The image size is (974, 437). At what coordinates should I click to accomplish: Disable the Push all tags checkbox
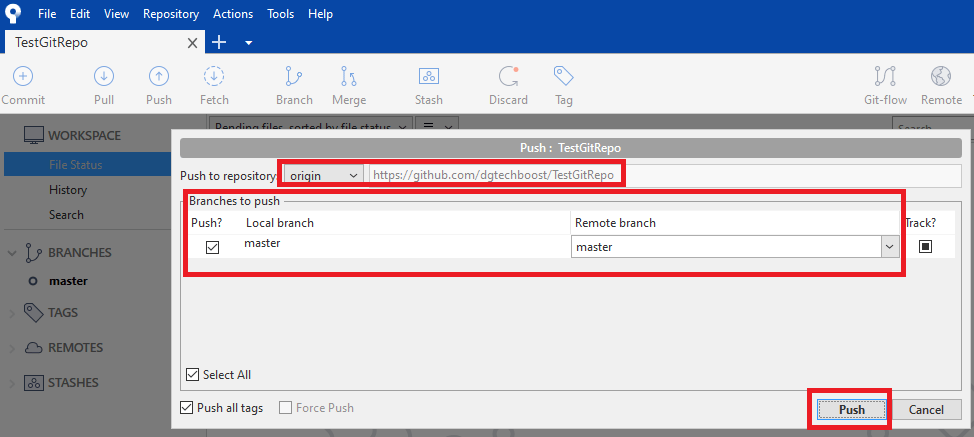[x=187, y=408]
